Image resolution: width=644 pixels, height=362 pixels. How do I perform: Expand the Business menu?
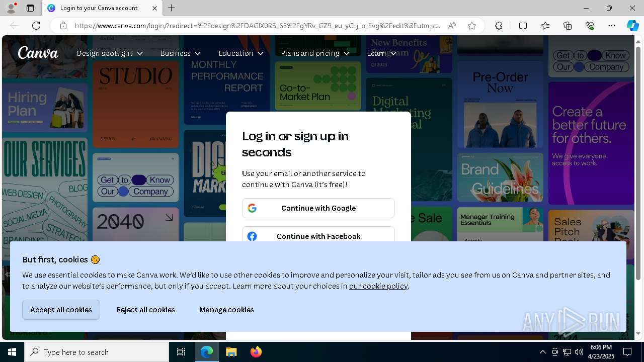(x=181, y=53)
